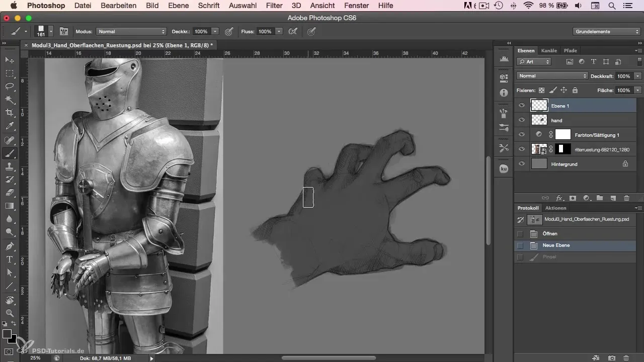This screenshot has width=644, height=362.
Task: Open the brush panel toggle icon
Action: click(x=64, y=31)
